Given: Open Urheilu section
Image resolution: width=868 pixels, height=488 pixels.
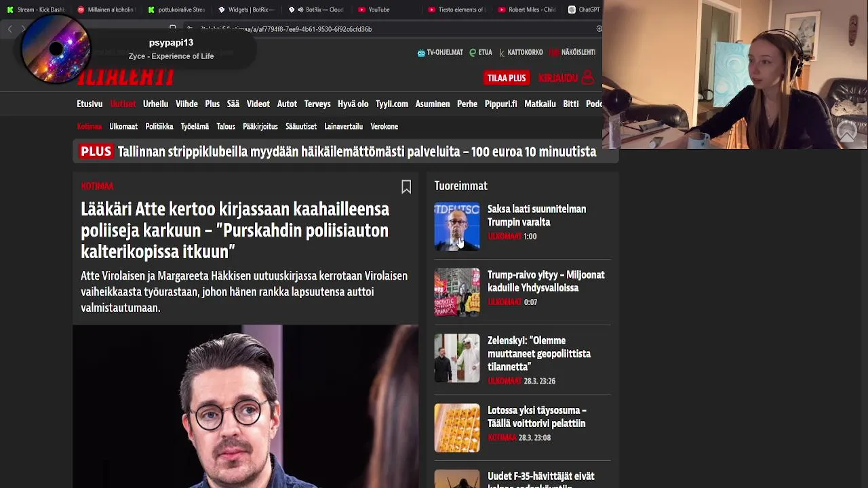Looking at the screenshot, I should [x=155, y=104].
